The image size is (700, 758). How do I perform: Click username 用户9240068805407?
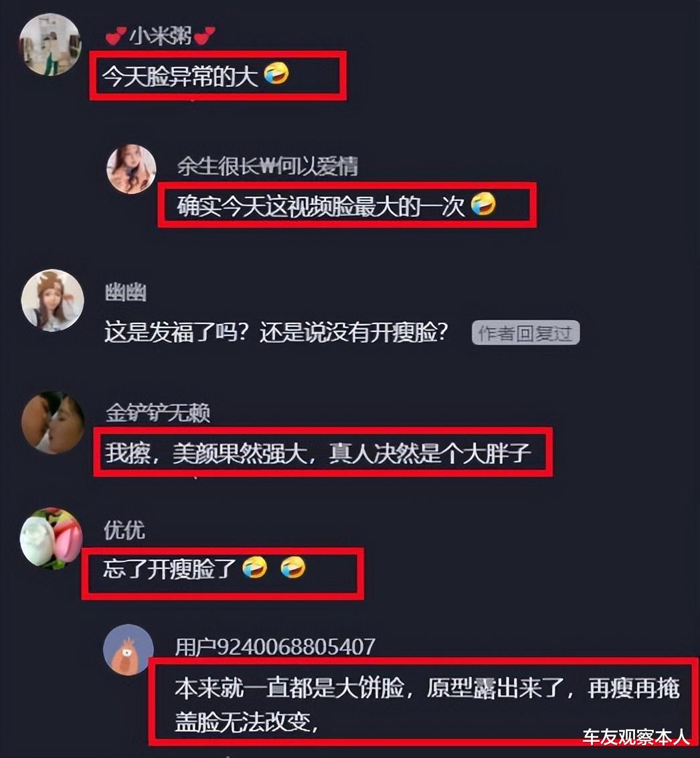(x=275, y=647)
